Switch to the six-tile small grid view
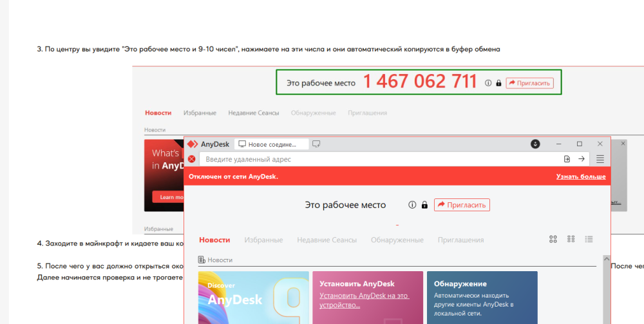Screen dimensions: 644x324 pyautogui.click(x=571, y=239)
